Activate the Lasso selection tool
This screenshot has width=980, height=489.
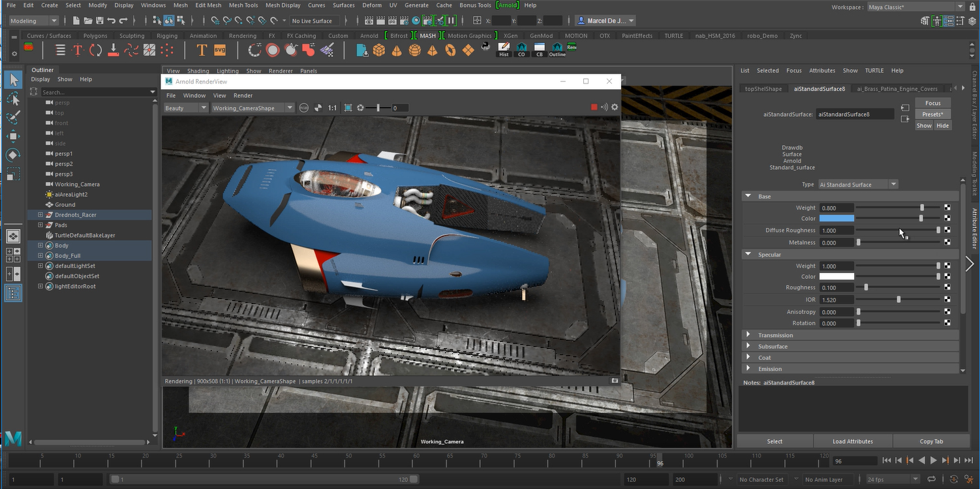coord(14,98)
